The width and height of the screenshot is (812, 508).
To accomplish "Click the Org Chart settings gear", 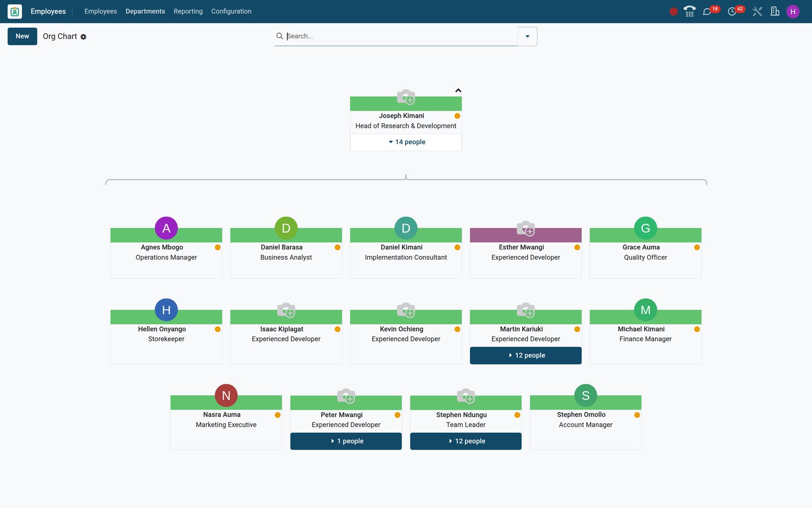I will [x=83, y=37].
